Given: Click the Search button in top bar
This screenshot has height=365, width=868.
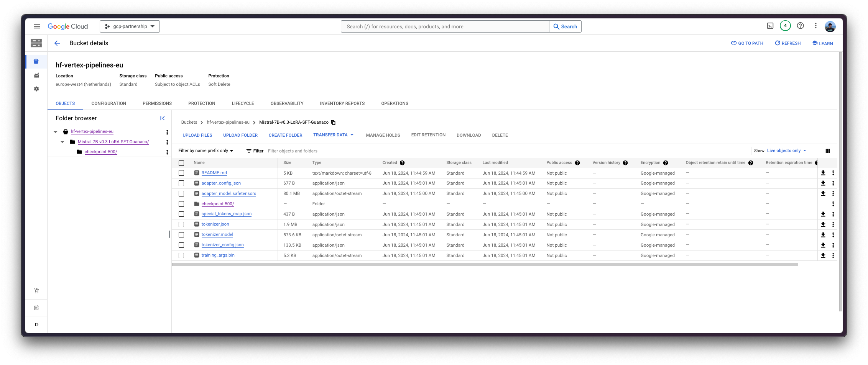Looking at the screenshot, I should (x=565, y=26).
